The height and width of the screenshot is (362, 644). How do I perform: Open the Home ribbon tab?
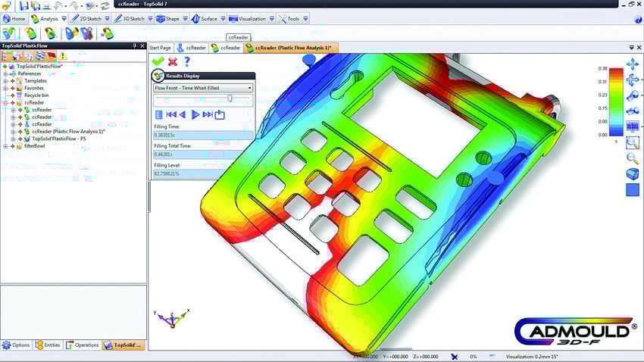coord(14,19)
